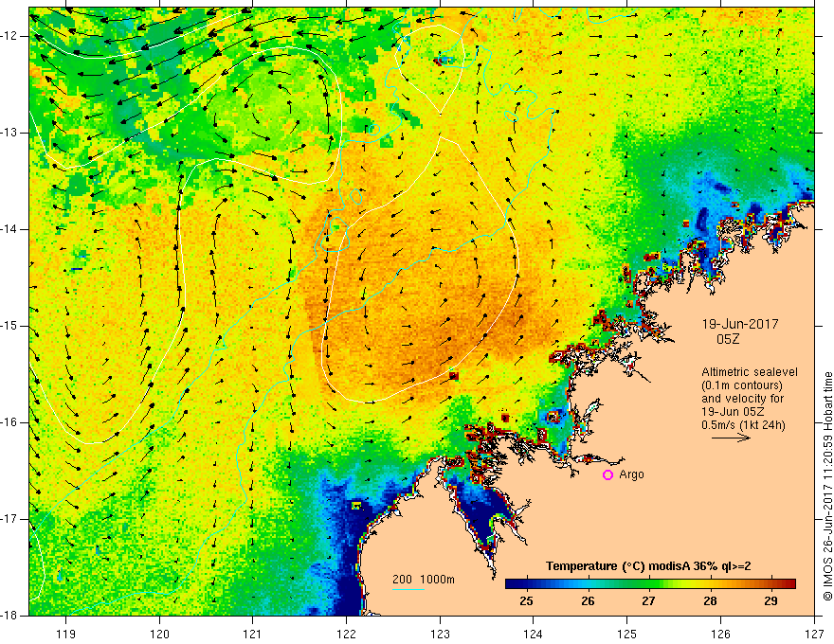Click the velocity scale reference arrow
This screenshot has height=644, width=834.
coord(731,438)
